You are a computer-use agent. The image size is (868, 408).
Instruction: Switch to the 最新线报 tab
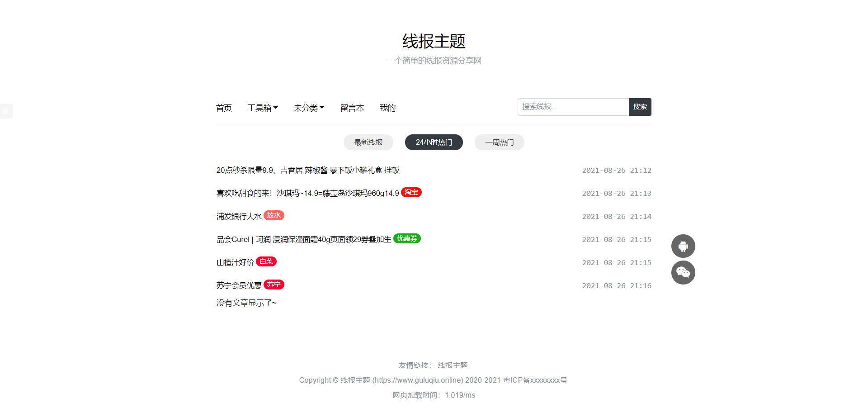tap(368, 142)
